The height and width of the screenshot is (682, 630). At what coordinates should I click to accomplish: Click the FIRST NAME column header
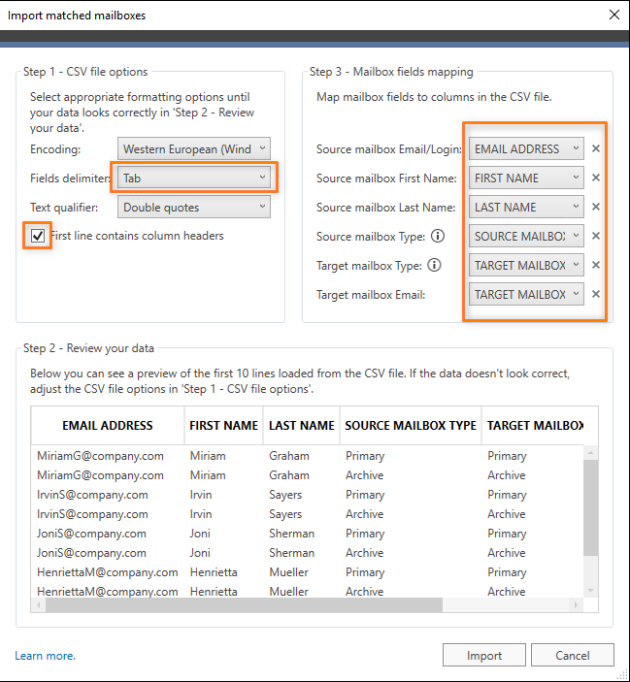(224, 425)
